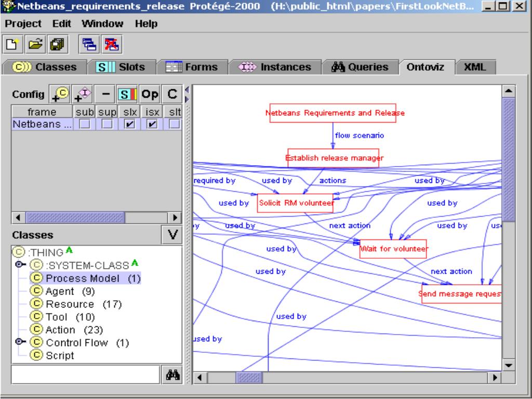The height and width of the screenshot is (399, 532).
Task: Click the required by edge label
Action: (214, 180)
